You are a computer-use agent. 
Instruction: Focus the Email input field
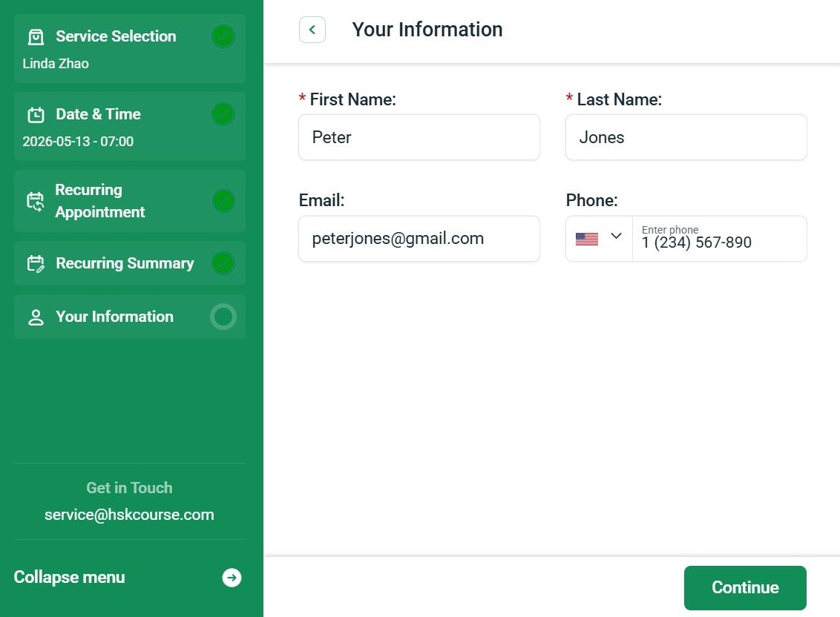[x=419, y=239]
